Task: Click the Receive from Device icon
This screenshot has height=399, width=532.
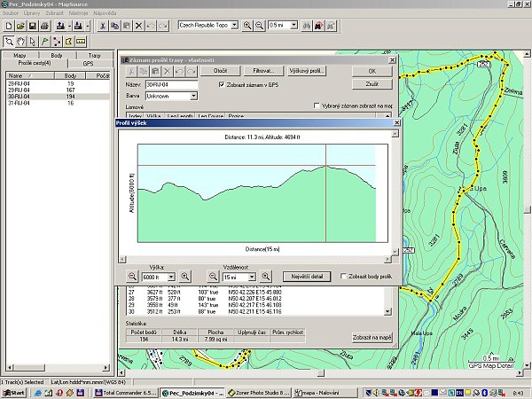Action: [x=78, y=26]
